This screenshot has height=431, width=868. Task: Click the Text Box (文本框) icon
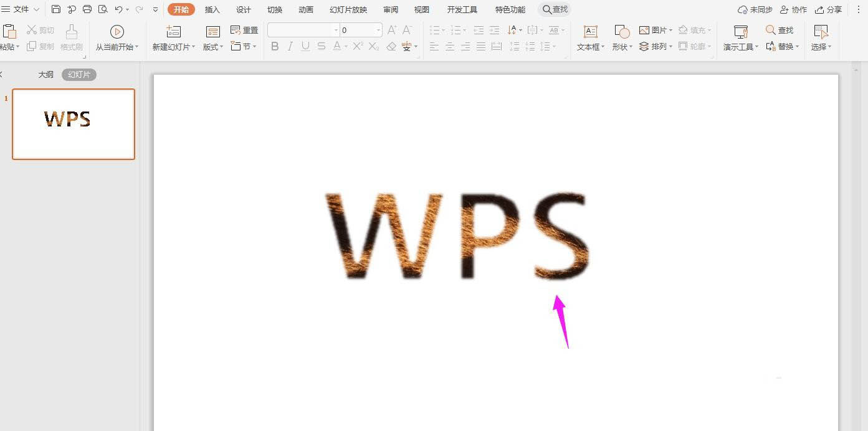tap(591, 32)
